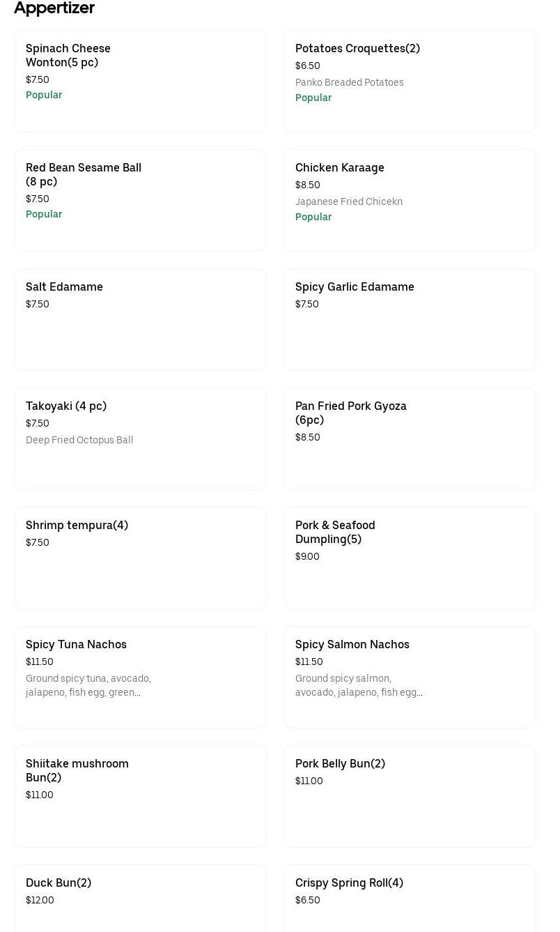
Task: Pick Pan Fried Pork Gyoza (6pc)
Action: [x=410, y=438]
